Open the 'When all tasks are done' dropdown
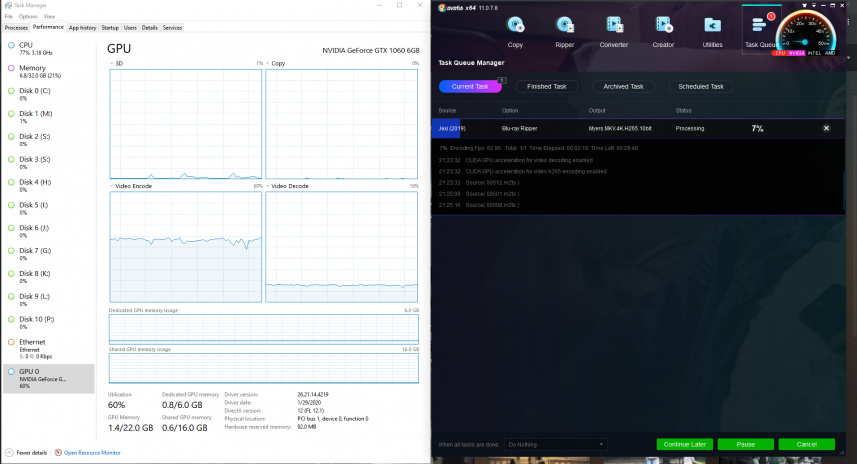The image size is (857, 464). 555,444
